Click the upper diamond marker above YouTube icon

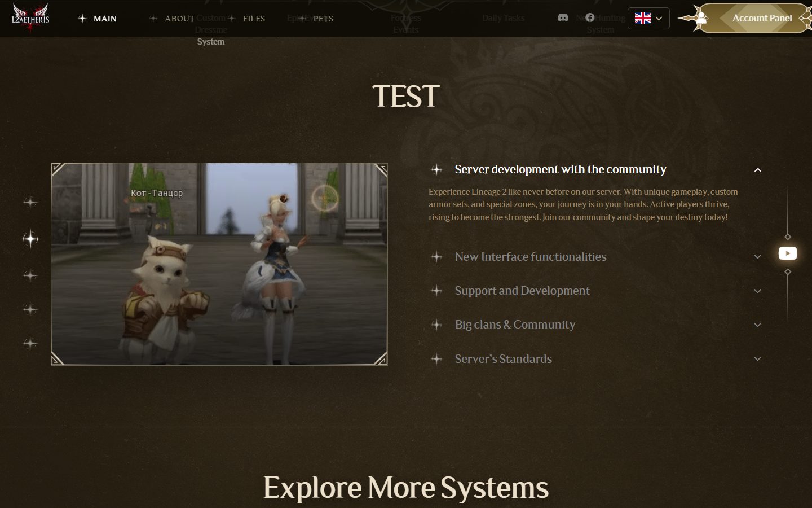(x=788, y=237)
